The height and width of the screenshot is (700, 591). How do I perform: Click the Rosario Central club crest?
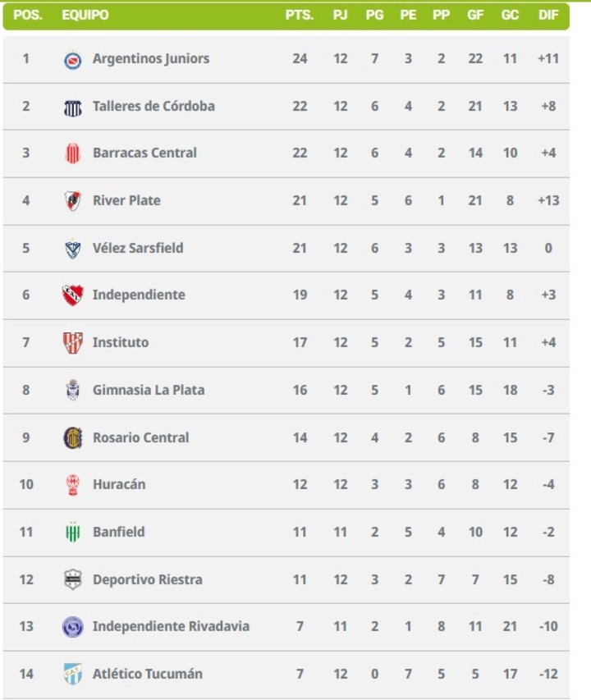coord(73,437)
